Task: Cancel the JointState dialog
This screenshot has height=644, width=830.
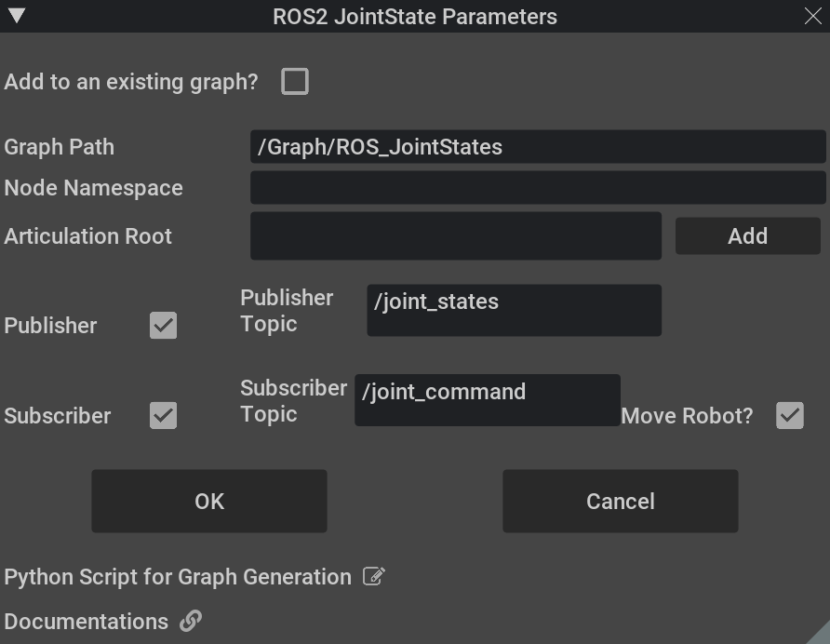Action: pyautogui.click(x=621, y=501)
